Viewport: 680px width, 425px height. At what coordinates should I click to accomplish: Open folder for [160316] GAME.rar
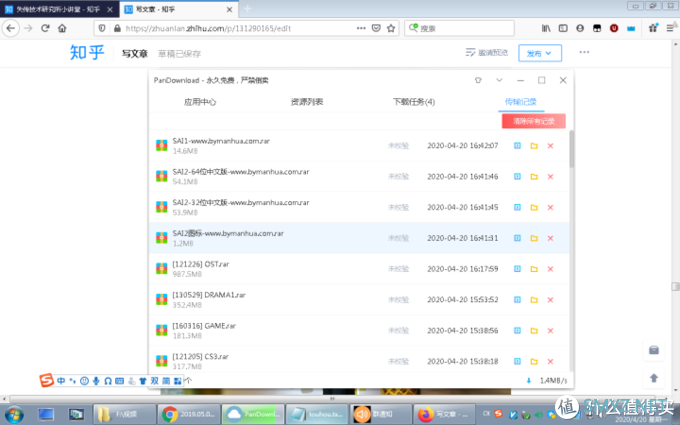pos(534,330)
